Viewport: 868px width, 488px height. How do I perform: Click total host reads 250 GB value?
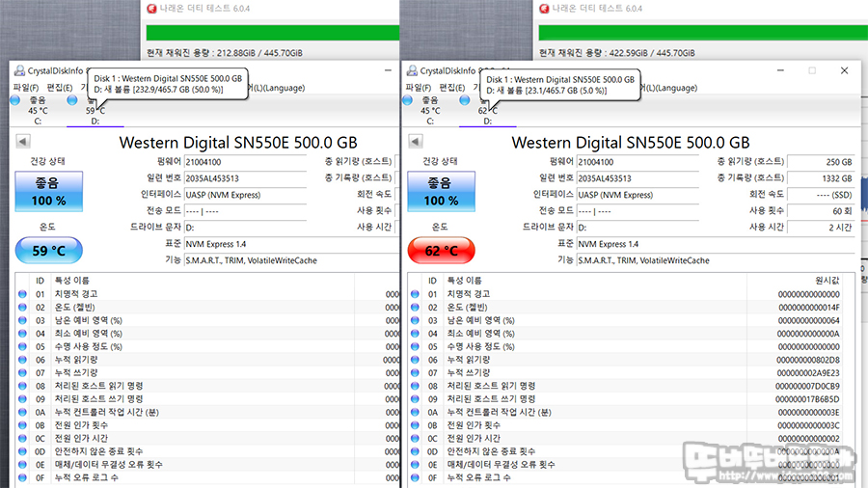[x=821, y=162]
